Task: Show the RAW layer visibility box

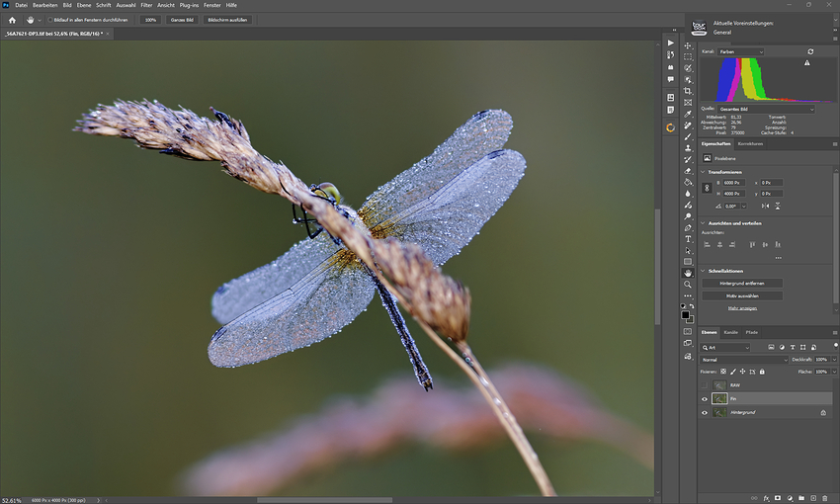Action: [705, 385]
